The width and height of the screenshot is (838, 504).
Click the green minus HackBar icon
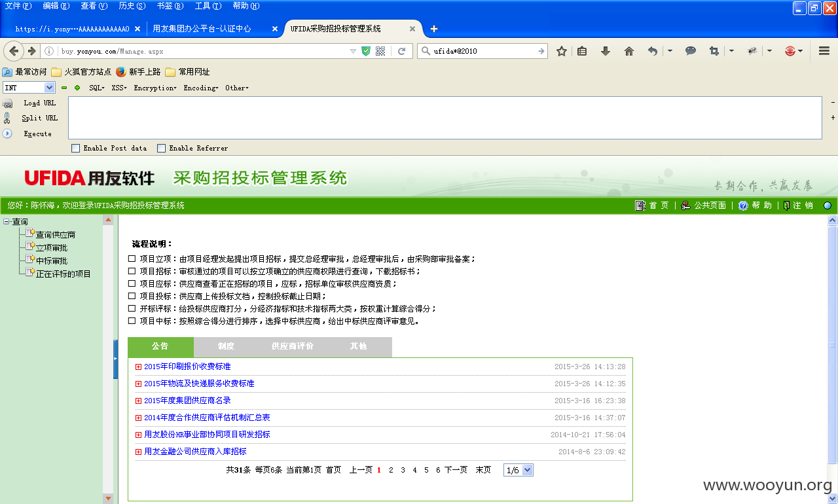click(x=64, y=88)
